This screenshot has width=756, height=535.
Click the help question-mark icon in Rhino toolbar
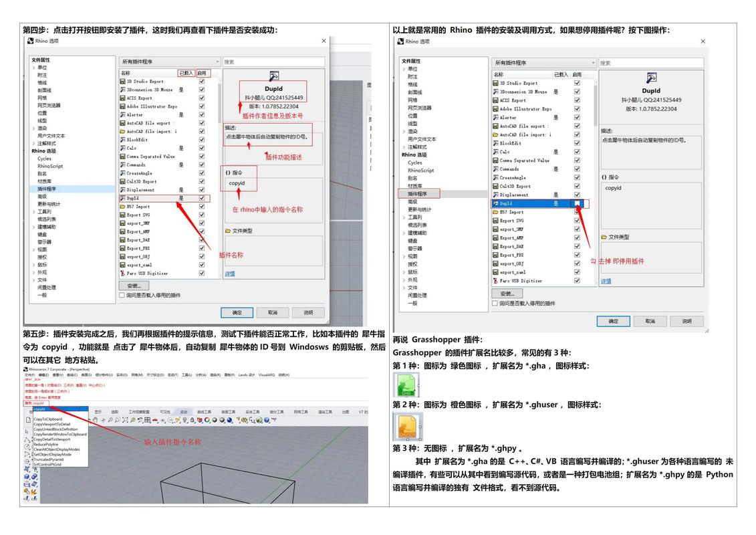pyautogui.click(x=267, y=420)
